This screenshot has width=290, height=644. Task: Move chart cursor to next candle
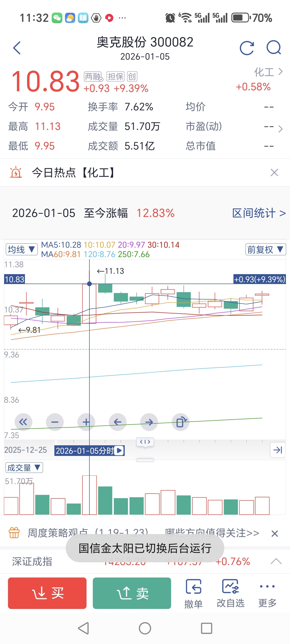(x=149, y=422)
